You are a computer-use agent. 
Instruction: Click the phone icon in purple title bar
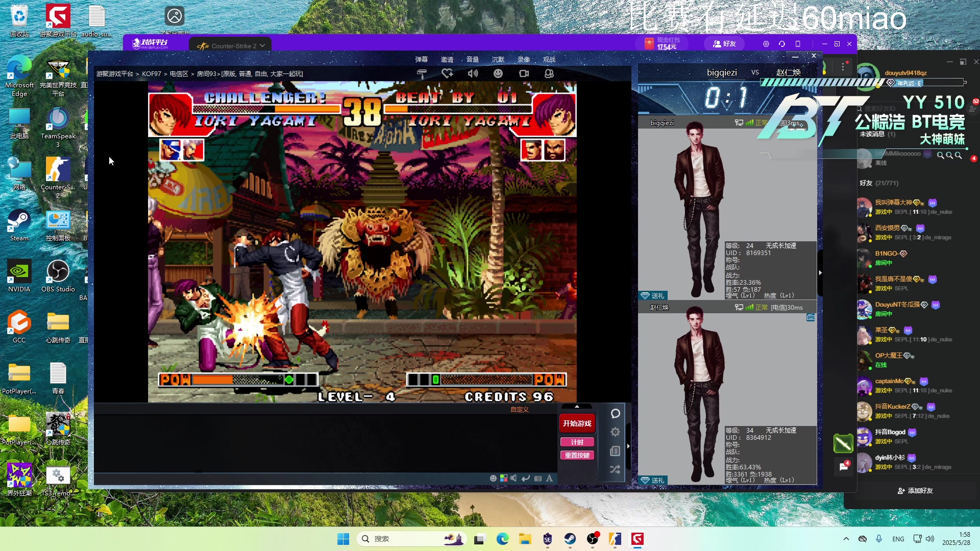[798, 44]
